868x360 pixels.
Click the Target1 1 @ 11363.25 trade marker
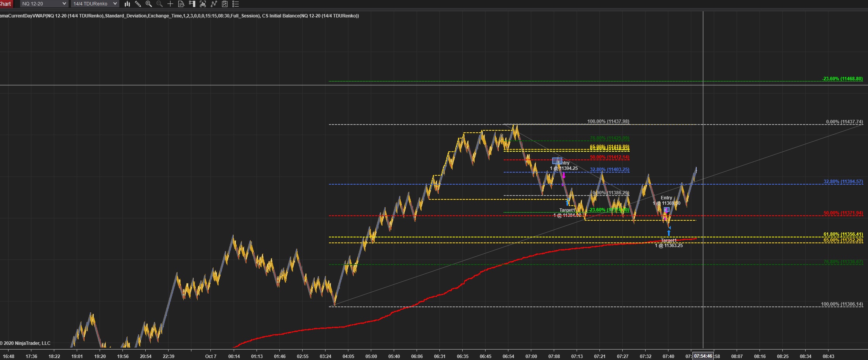669,243
